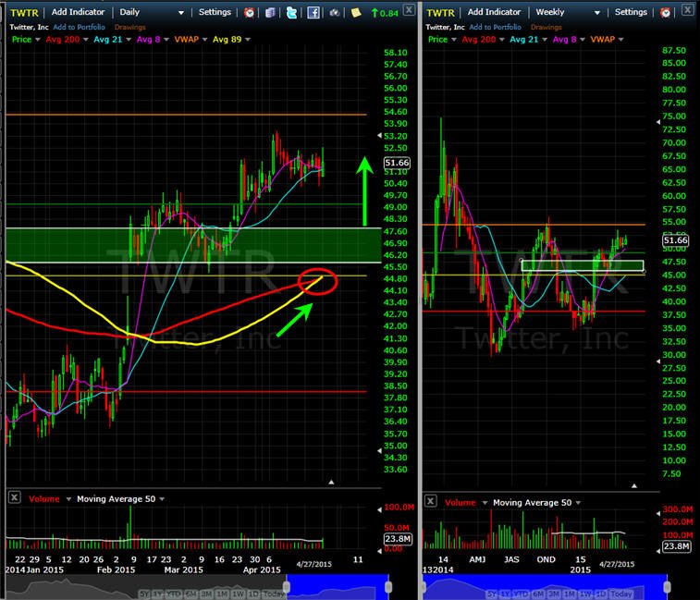Select 5Y range in Weekly chart
Screen dimensions: 700x600
[x=493, y=594]
